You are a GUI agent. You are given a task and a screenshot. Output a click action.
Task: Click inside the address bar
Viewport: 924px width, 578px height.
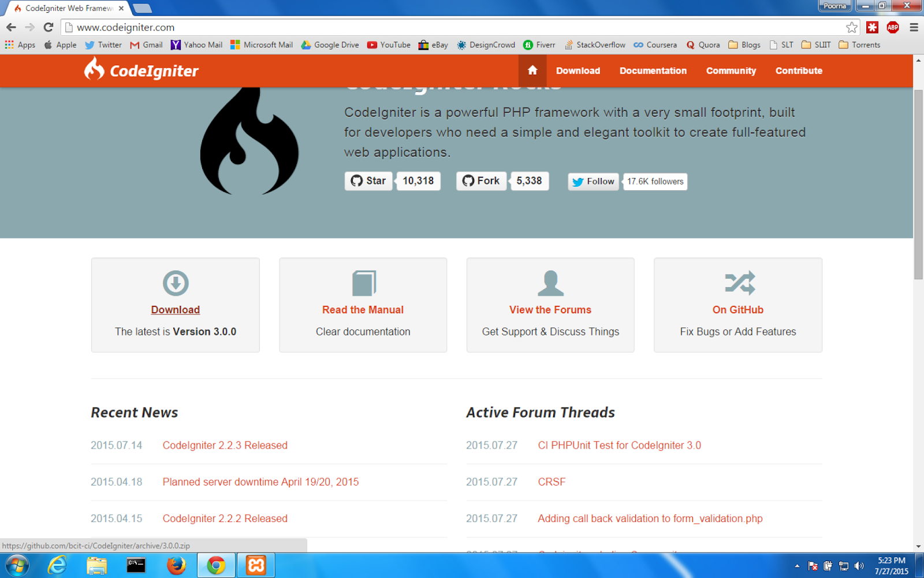coord(231,27)
